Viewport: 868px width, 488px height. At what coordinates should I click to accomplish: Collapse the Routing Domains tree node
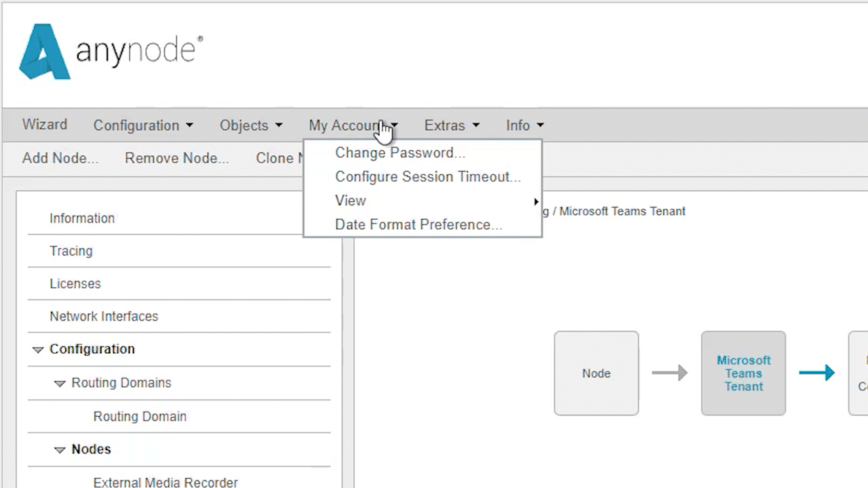click(x=60, y=384)
